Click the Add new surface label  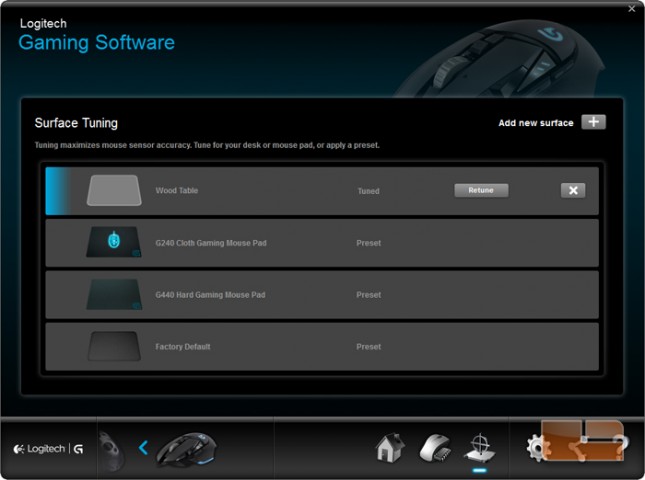click(x=536, y=123)
